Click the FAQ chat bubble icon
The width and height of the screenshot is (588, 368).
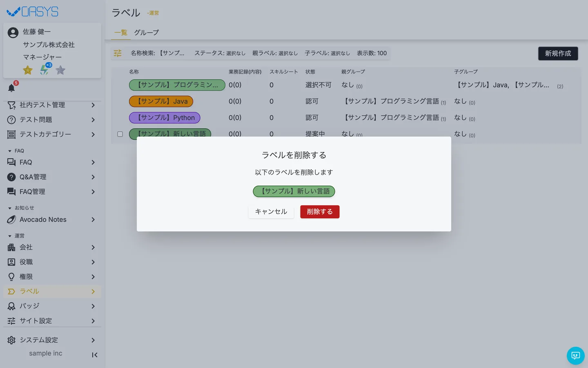click(11, 162)
